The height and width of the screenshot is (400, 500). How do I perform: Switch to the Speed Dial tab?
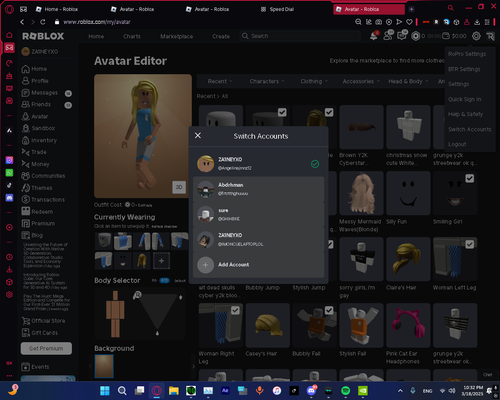[278, 9]
